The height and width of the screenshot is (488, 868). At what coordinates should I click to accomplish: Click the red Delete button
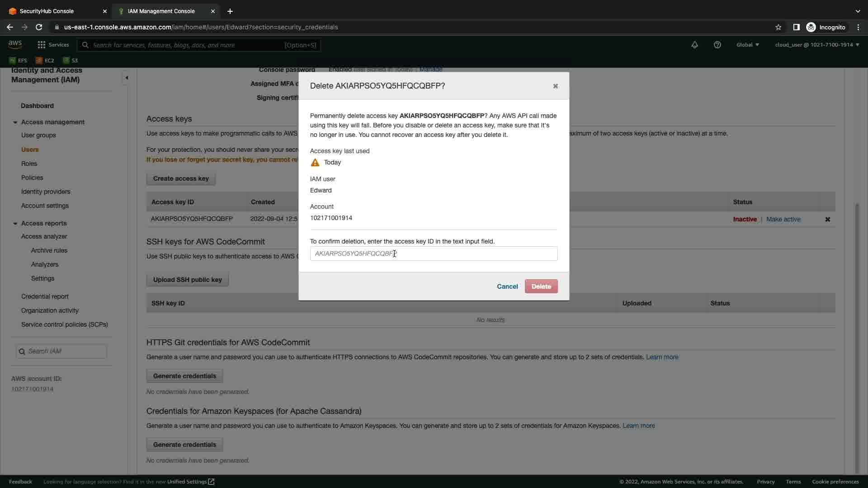(541, 286)
